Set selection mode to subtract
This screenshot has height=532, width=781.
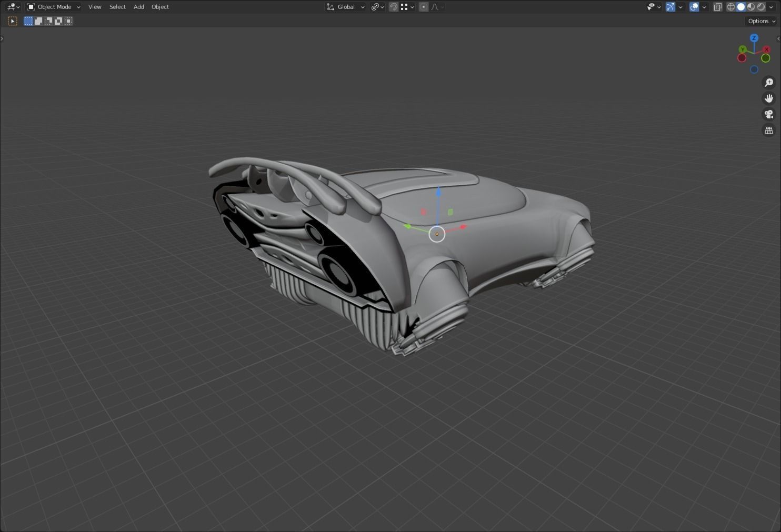click(48, 21)
